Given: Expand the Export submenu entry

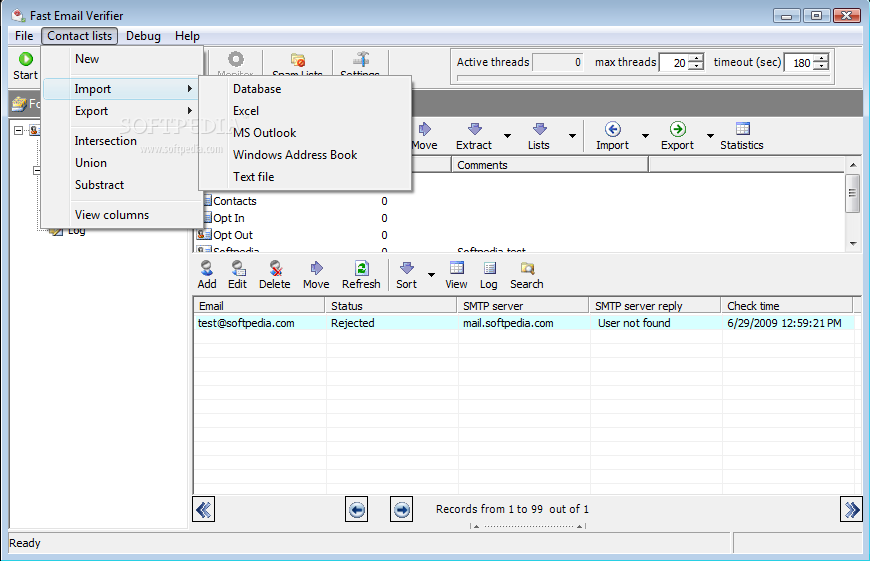Looking at the screenshot, I should coord(122,111).
